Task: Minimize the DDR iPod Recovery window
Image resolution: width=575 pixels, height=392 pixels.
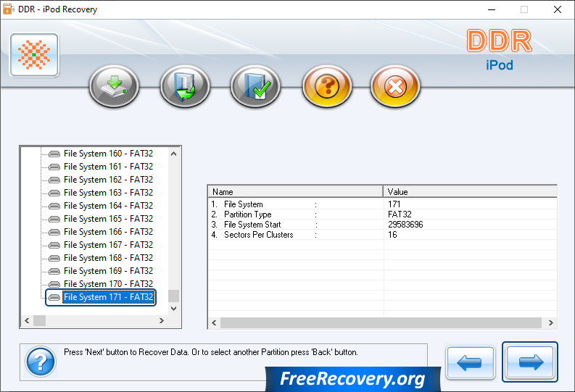Action: (492, 9)
